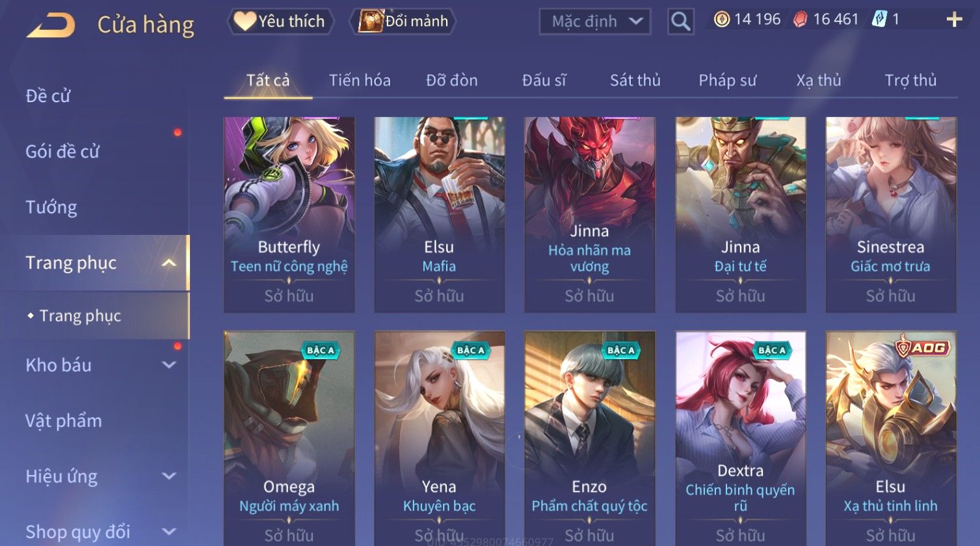Click the blue ticket currency icon

tap(879, 20)
